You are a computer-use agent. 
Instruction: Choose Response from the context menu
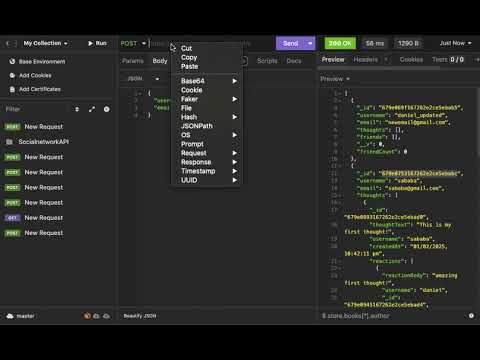pos(207,162)
